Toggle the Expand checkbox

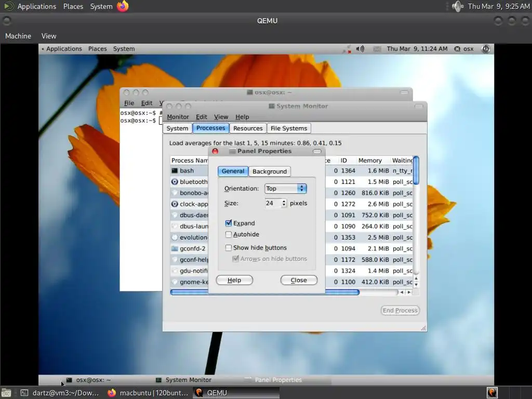[229, 223]
